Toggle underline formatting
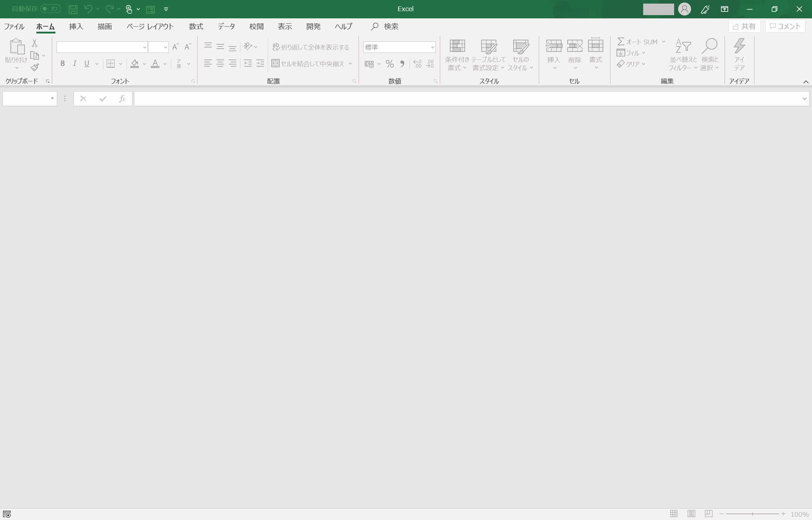 click(87, 64)
